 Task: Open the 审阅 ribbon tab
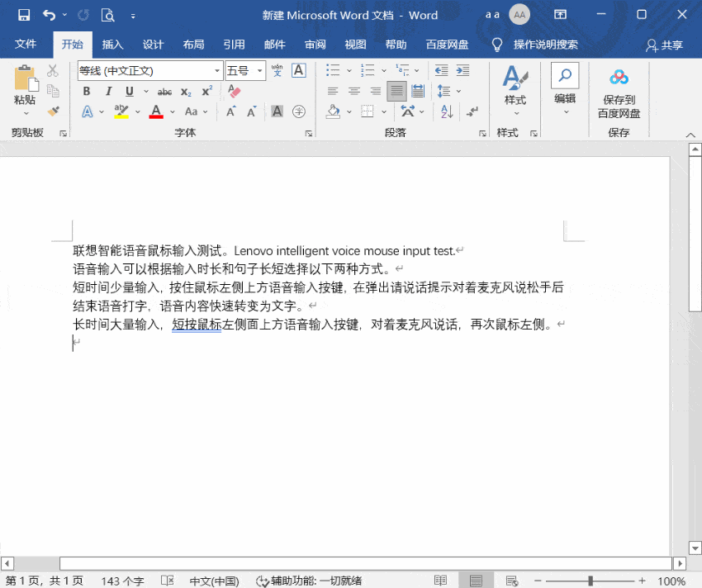[315, 45]
